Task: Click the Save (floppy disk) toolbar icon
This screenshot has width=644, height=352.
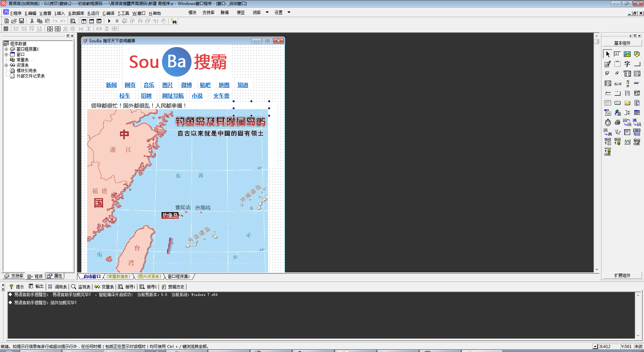Action: click(x=21, y=21)
